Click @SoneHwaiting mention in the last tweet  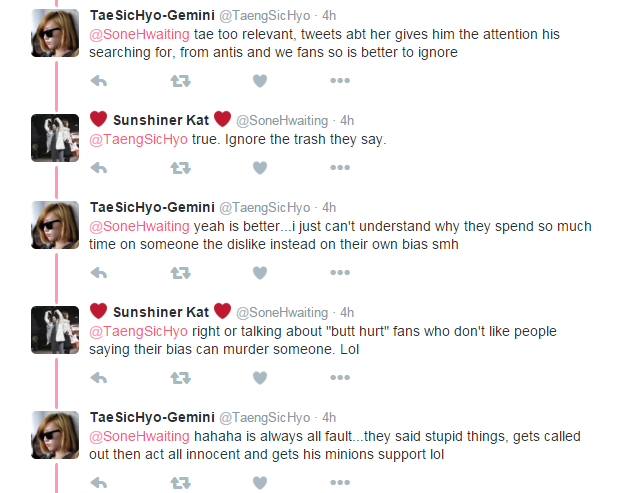pos(139,436)
